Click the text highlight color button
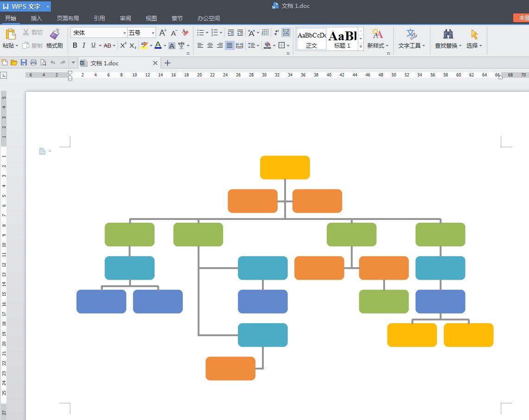This screenshot has height=420, width=529. click(x=144, y=45)
